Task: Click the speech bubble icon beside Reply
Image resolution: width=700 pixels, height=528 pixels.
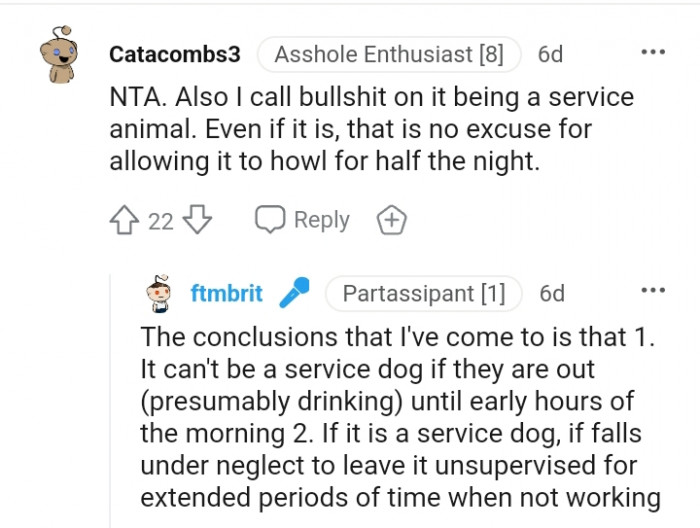Action: 270,220
